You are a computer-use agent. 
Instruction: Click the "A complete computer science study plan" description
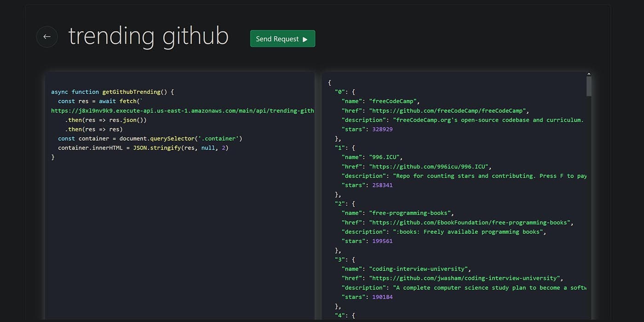click(489, 287)
